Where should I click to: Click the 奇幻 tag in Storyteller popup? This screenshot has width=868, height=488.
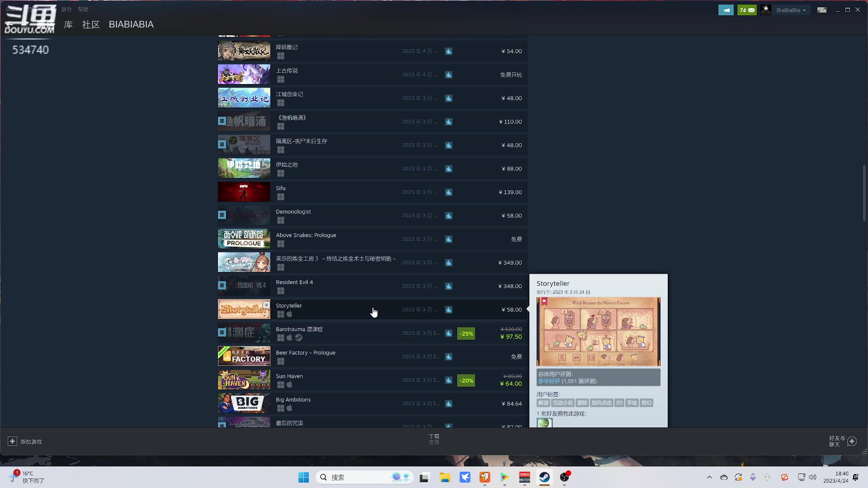click(x=646, y=403)
